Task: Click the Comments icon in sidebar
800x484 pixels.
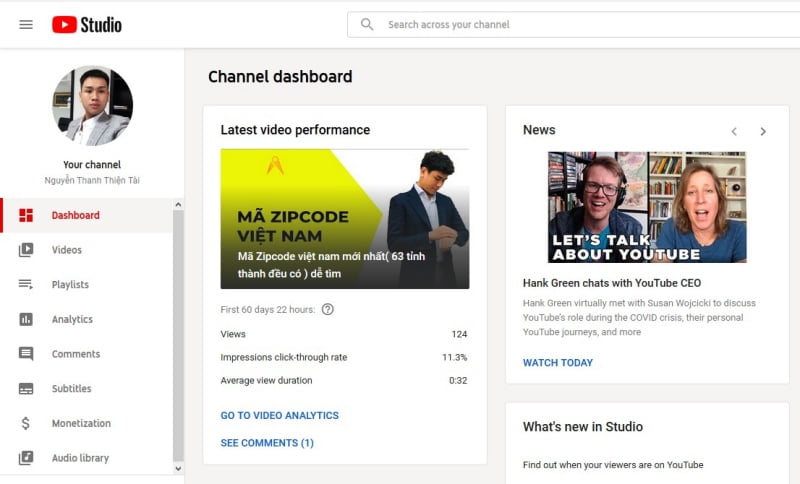Action: pyautogui.click(x=26, y=354)
